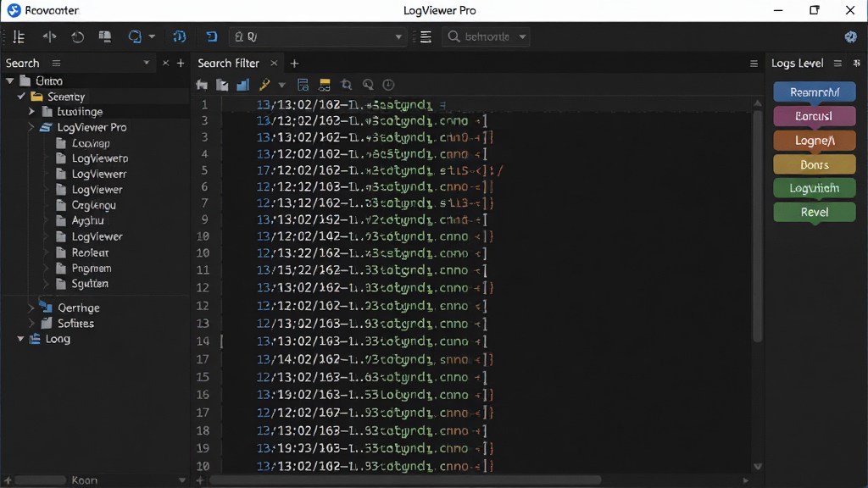Click the yellow Dons log level button
This screenshot has height=488, width=868.
click(815, 164)
